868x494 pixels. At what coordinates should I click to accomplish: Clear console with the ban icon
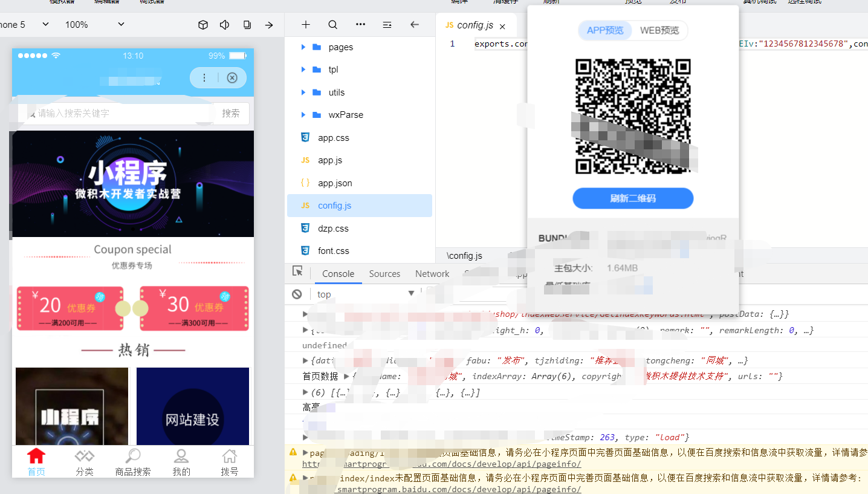click(x=297, y=294)
